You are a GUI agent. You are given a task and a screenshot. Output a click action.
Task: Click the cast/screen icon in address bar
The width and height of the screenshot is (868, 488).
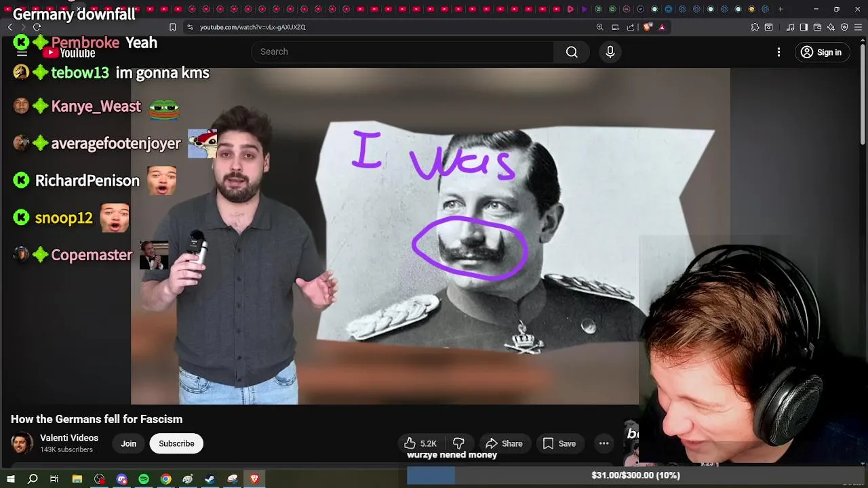tap(615, 27)
